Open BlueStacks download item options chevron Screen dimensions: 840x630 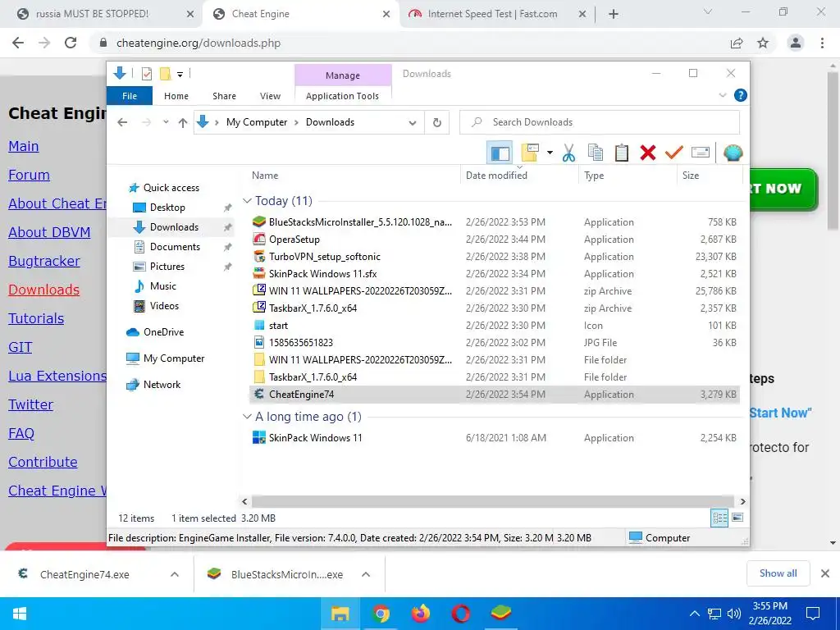point(366,574)
